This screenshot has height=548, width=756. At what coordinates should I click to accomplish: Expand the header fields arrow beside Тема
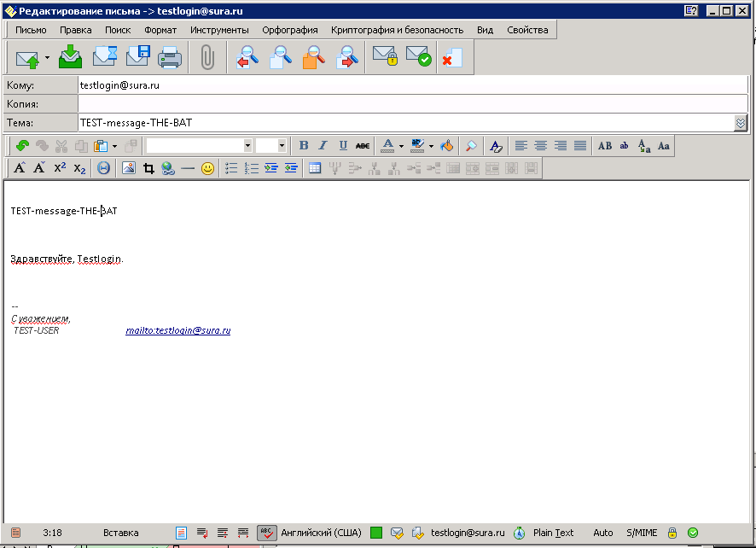coord(740,123)
